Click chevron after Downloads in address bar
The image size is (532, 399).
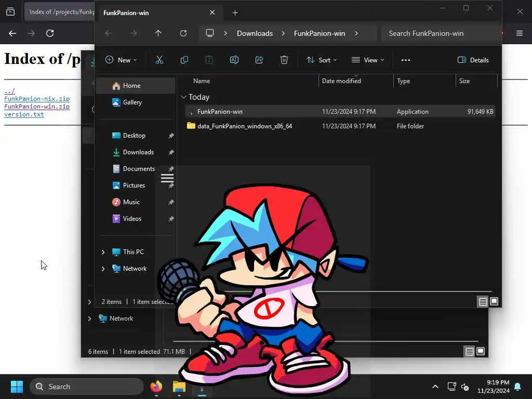click(283, 33)
